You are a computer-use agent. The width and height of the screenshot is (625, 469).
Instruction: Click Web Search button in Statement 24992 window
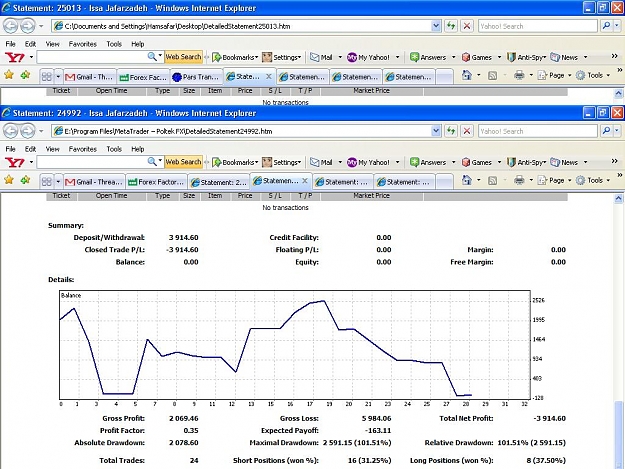pyautogui.click(x=183, y=162)
